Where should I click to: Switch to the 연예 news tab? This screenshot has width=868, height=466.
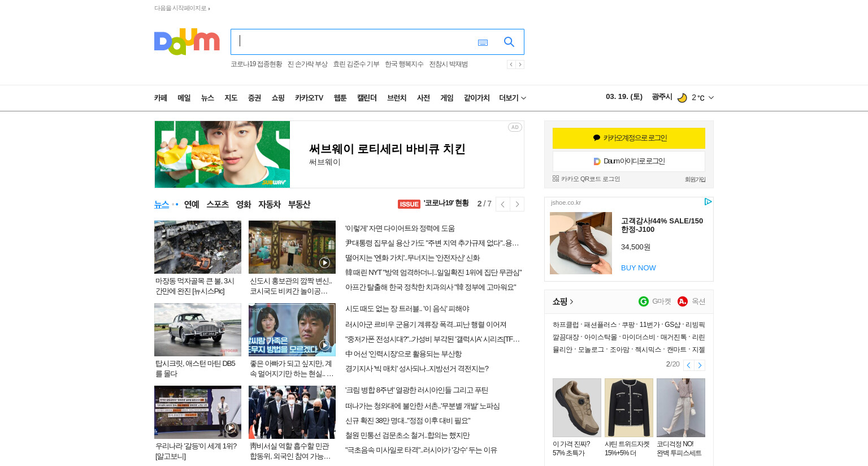192,204
